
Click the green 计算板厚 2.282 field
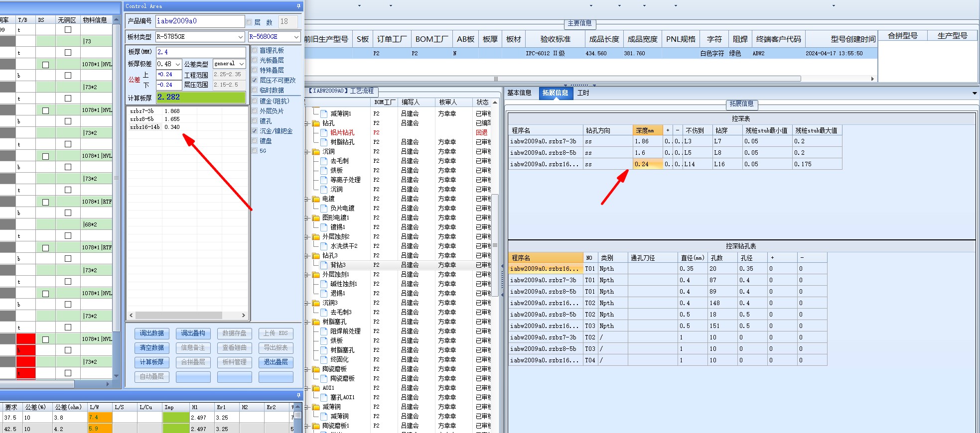tap(201, 98)
